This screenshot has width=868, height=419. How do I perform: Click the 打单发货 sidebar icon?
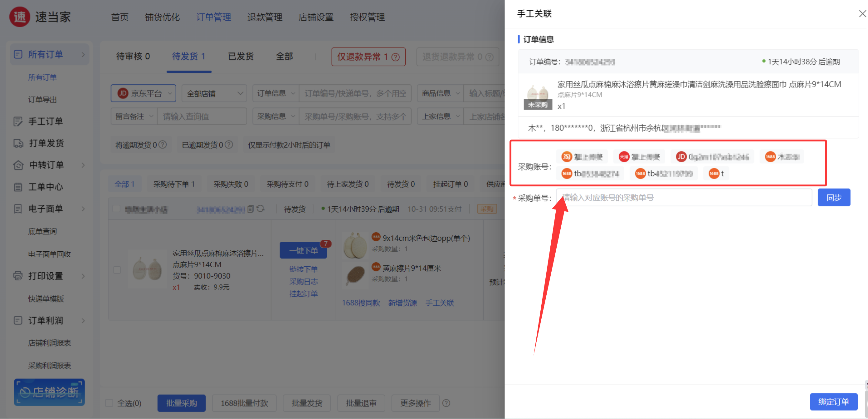point(18,143)
